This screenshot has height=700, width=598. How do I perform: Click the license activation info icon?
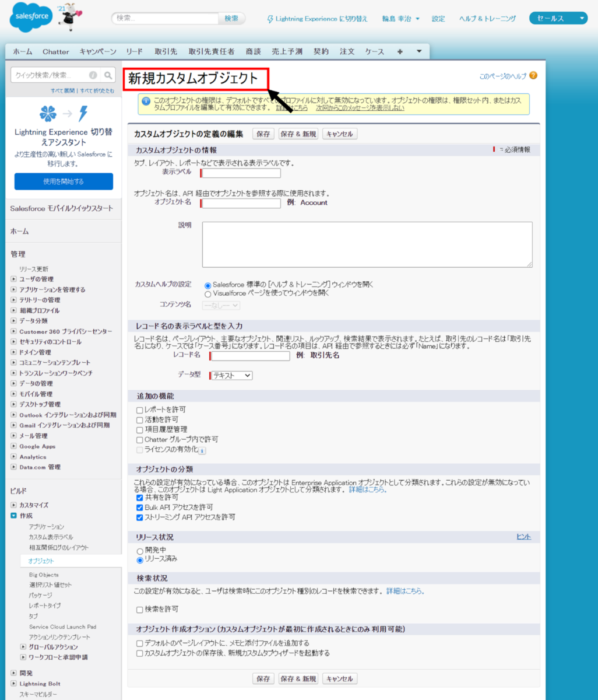(x=202, y=450)
